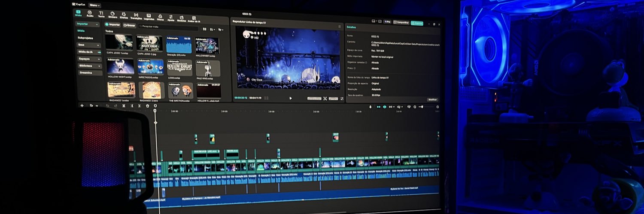Click the timeline add-track plus icon
This screenshot has height=214, width=644.
pos(82,105)
